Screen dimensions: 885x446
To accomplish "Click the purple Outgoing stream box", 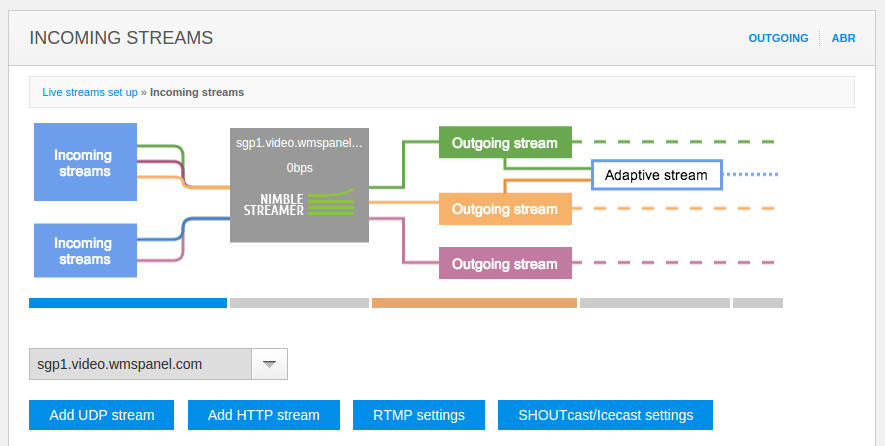I will [505, 264].
